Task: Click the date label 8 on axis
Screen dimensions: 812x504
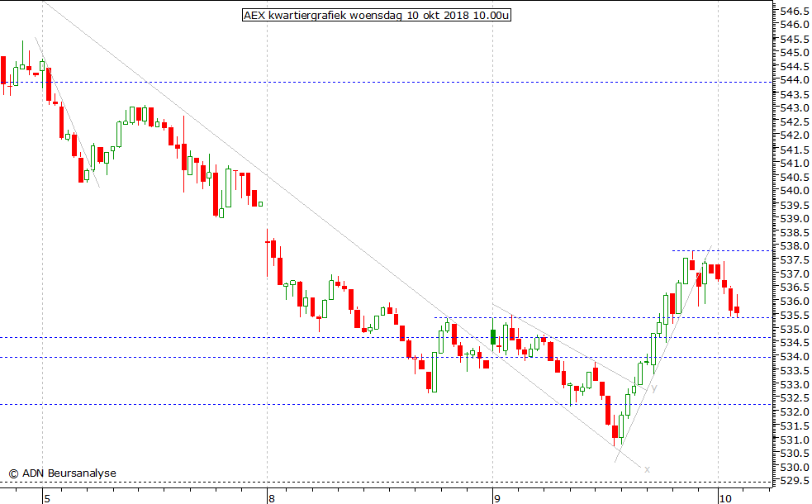Action: point(272,499)
